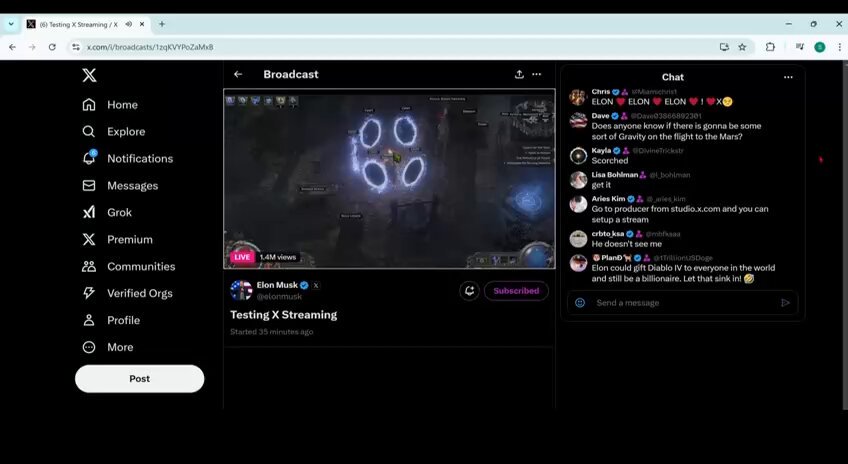Open the Chrome three-dot menu

839,47
